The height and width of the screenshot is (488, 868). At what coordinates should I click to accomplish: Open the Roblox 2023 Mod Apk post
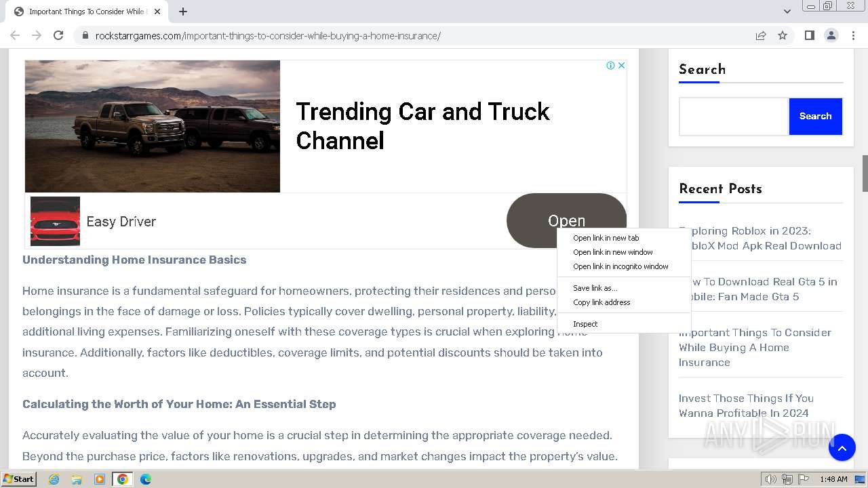pyautogui.click(x=760, y=239)
